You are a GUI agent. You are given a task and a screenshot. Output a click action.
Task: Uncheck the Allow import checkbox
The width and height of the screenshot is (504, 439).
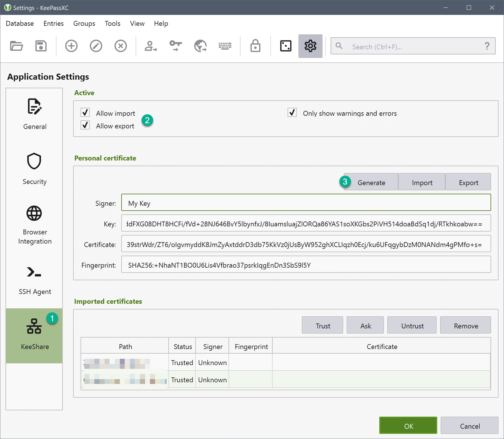pos(85,113)
